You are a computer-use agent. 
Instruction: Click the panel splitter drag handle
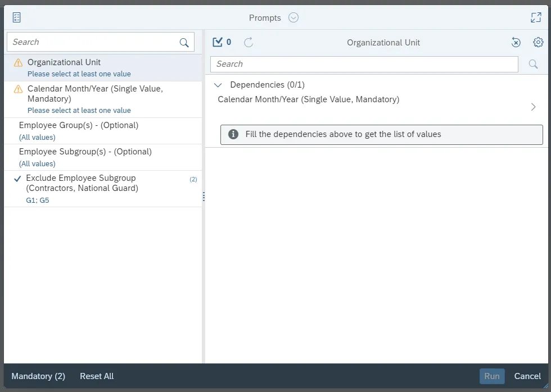coord(204,197)
